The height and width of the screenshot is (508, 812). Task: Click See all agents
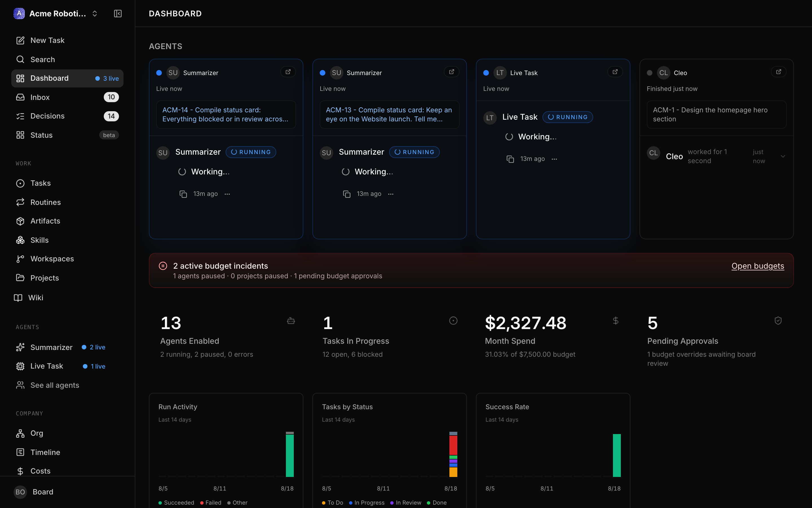tap(67, 385)
